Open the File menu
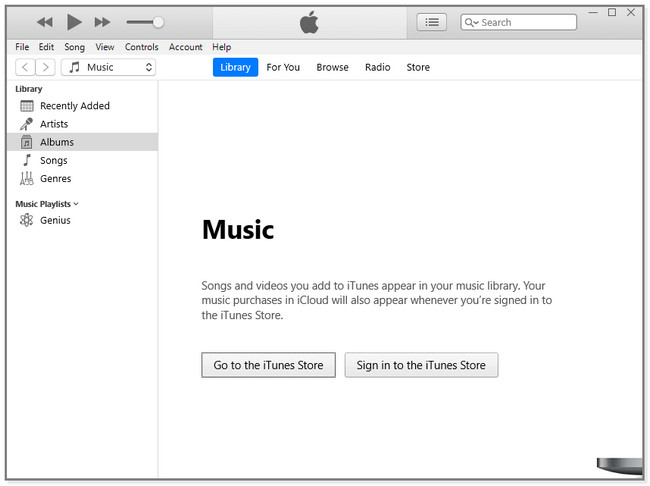650x486 pixels. [22, 47]
